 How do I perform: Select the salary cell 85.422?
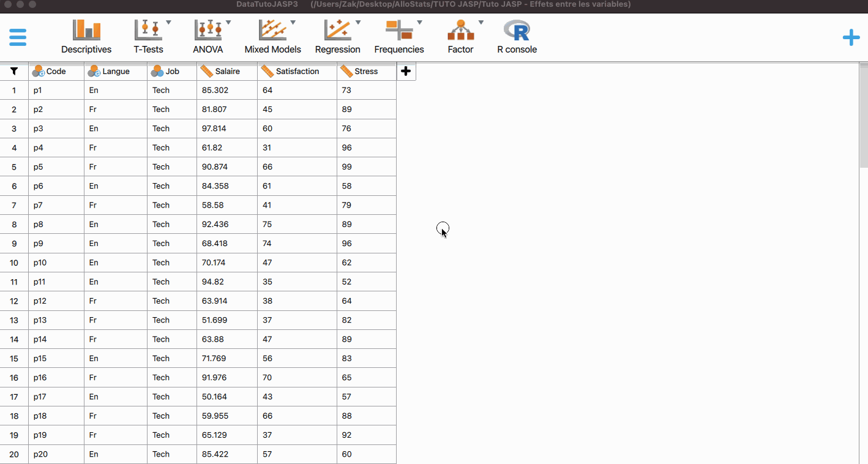227,454
